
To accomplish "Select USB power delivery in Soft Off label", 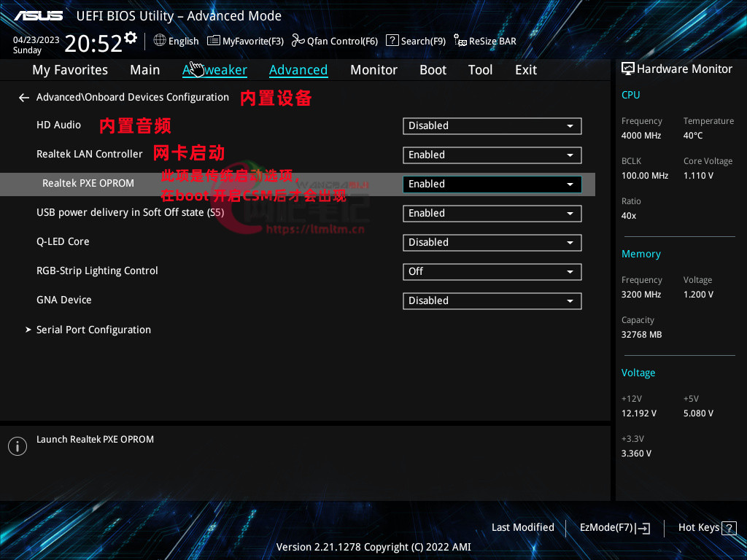I will pyautogui.click(x=130, y=212).
